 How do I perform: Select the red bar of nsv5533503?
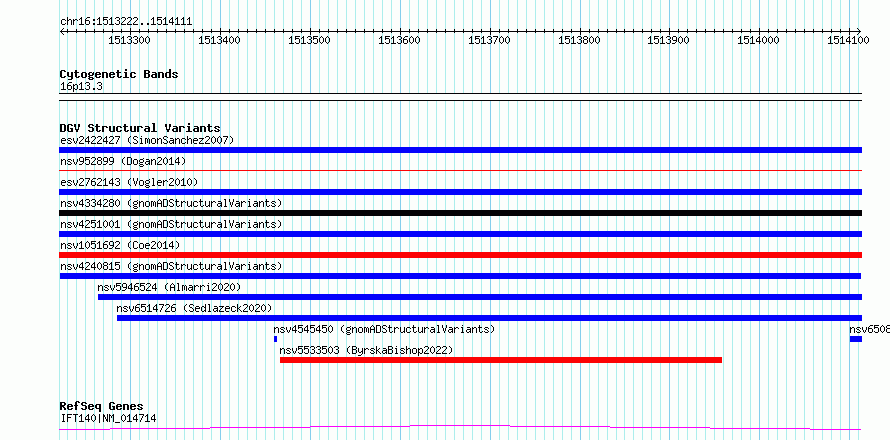(501, 360)
